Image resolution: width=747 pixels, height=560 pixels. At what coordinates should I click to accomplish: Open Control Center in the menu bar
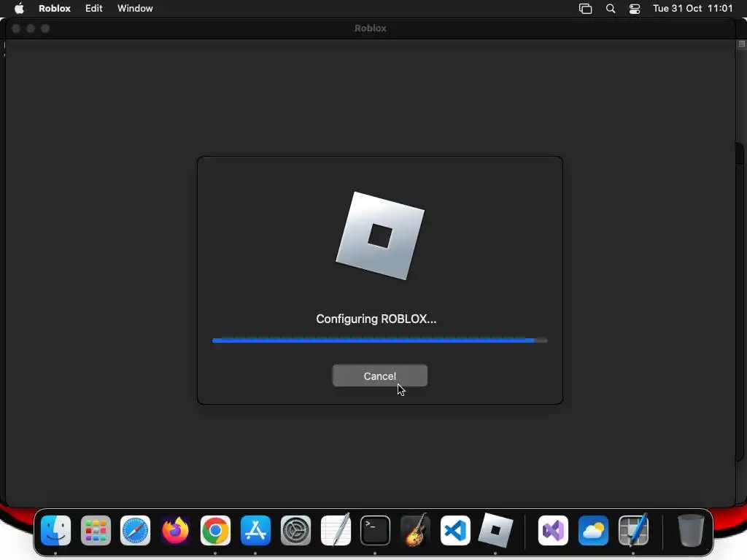[635, 9]
